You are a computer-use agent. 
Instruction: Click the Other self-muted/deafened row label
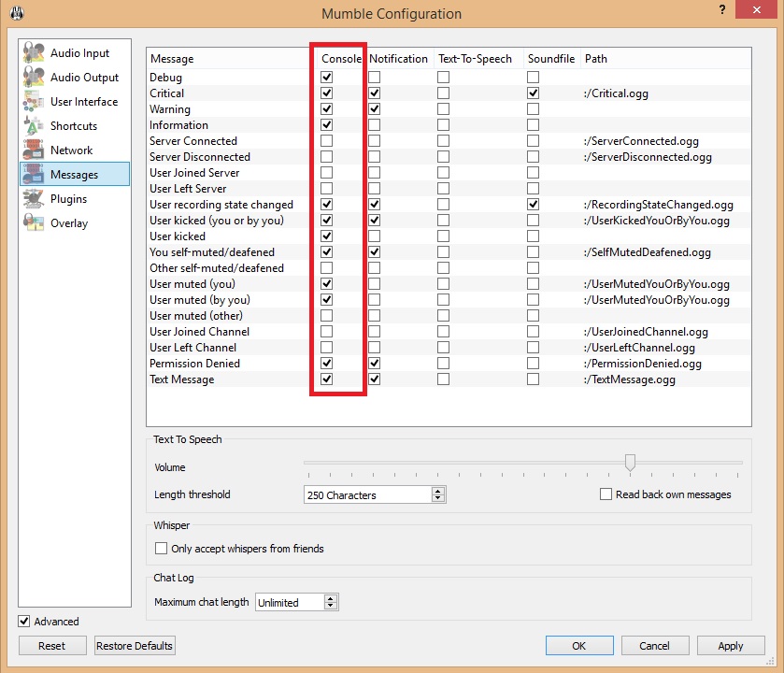(217, 268)
